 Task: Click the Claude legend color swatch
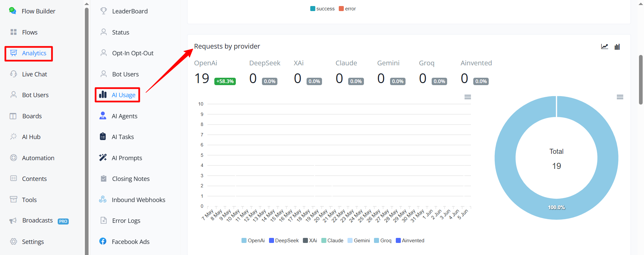coord(324,241)
